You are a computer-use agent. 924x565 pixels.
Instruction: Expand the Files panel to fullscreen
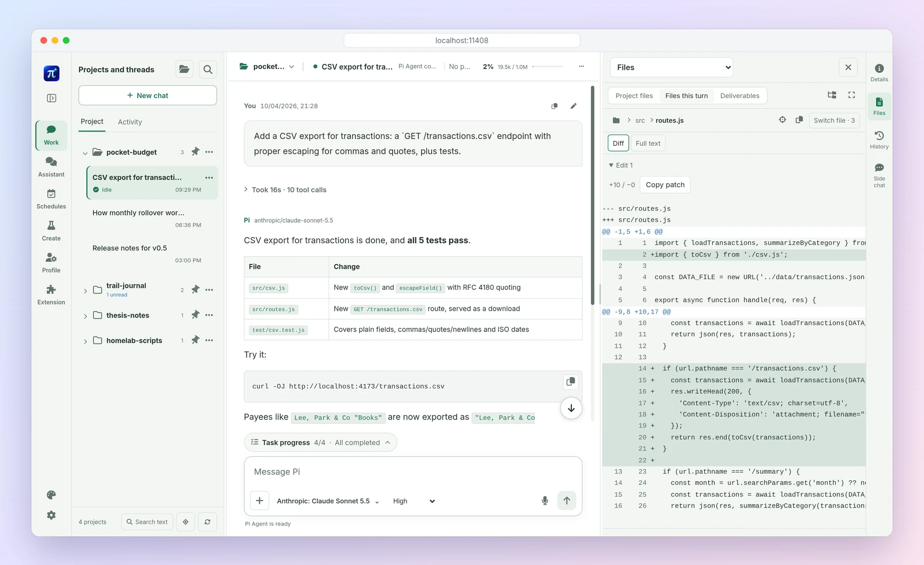[x=852, y=95]
